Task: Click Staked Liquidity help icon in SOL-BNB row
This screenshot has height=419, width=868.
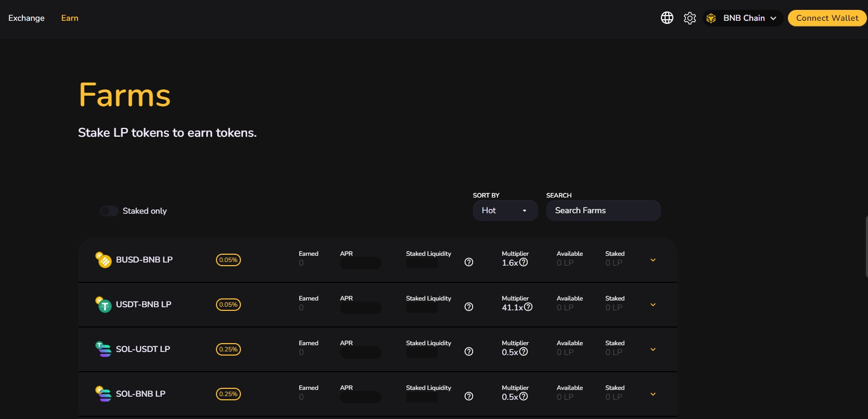Action: point(469,397)
